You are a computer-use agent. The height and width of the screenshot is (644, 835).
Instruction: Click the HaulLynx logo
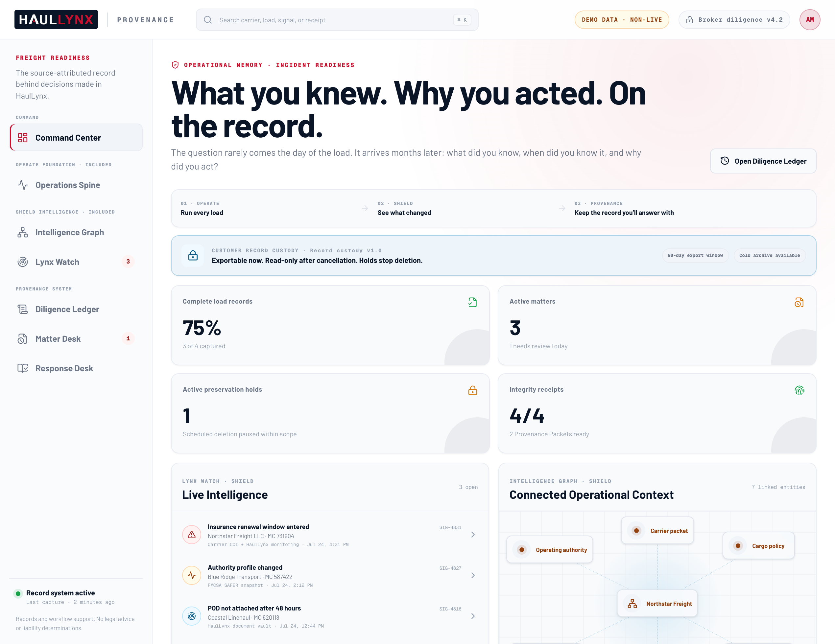[x=56, y=19]
